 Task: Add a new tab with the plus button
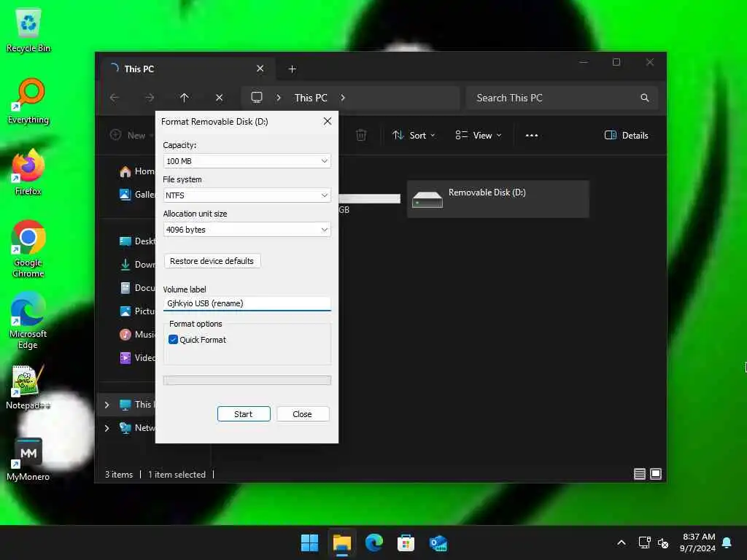(x=292, y=69)
